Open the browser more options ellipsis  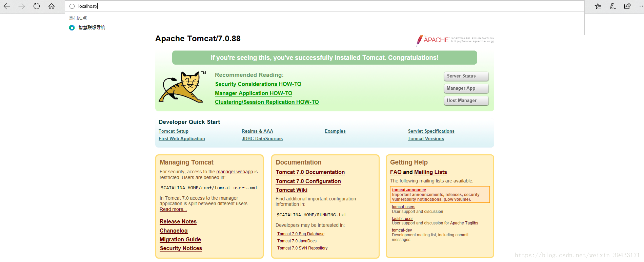(641, 6)
